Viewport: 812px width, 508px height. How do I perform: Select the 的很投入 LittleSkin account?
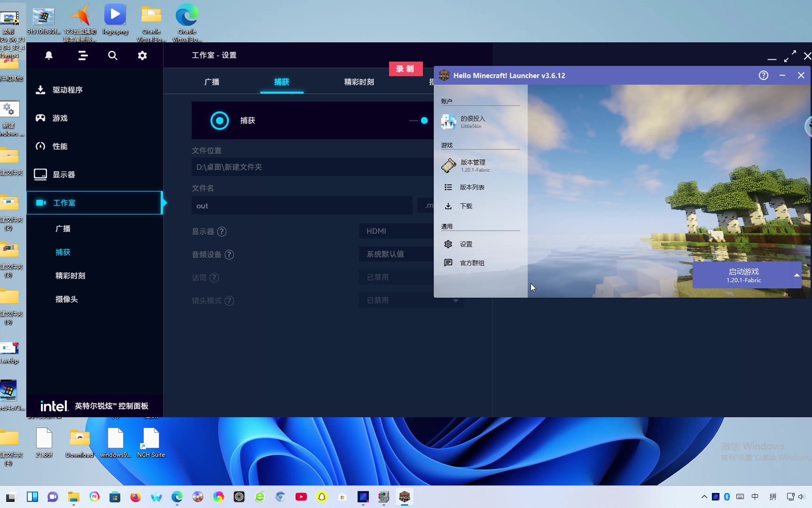[480, 122]
